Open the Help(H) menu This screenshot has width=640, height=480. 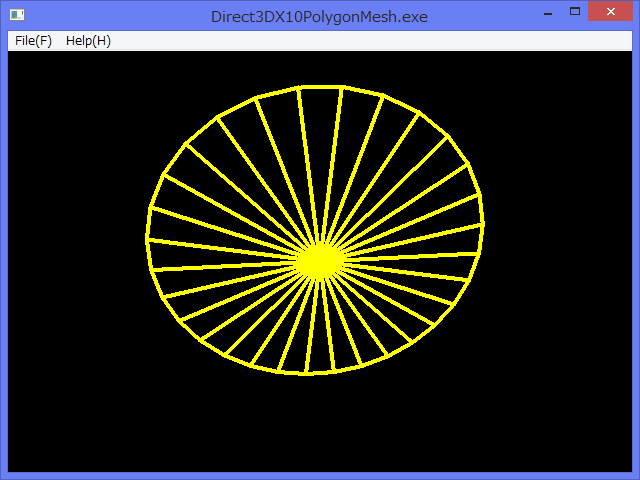coord(88,41)
